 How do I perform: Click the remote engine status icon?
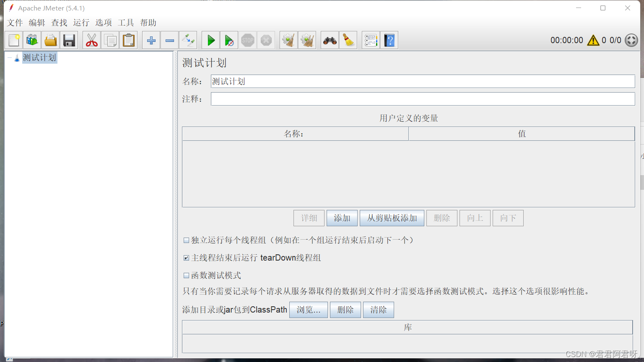point(631,40)
